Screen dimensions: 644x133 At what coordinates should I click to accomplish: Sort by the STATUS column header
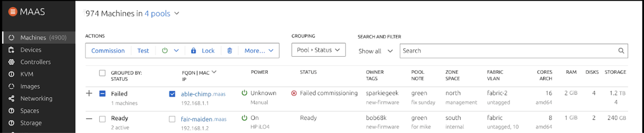pos(308,72)
